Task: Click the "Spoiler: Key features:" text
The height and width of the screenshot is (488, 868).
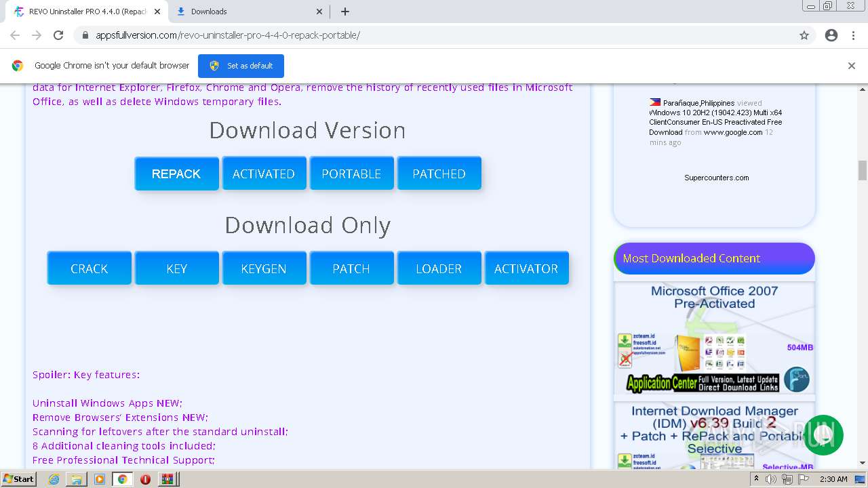Action: tap(86, 374)
